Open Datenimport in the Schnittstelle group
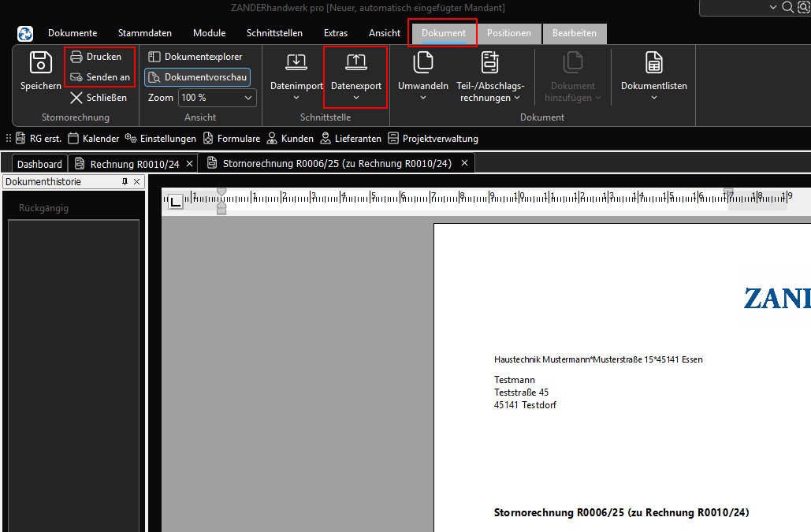 [x=296, y=63]
